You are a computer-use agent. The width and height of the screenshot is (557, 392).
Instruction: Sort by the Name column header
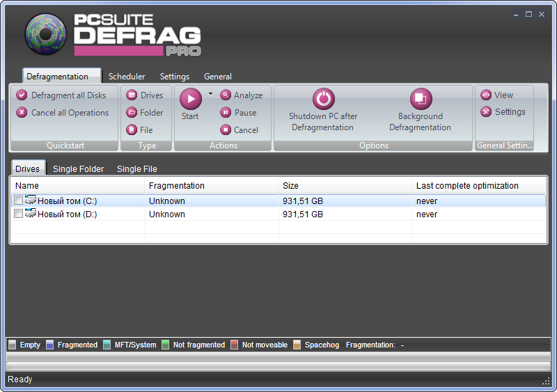click(78, 185)
